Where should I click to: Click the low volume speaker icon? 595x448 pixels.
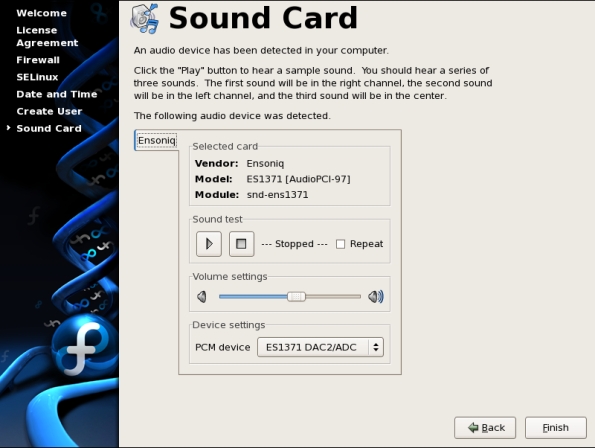[x=202, y=297]
